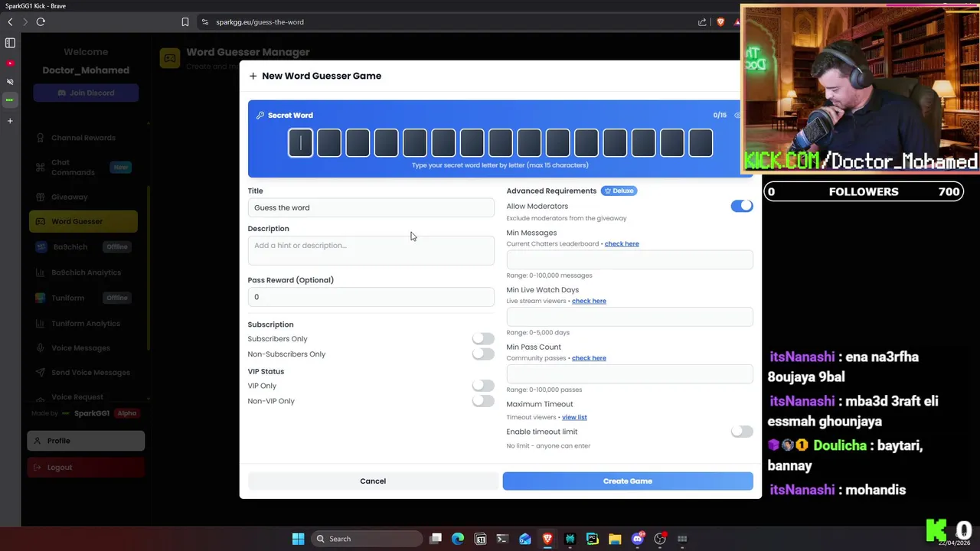Switch to the YouTube vertical tab
Viewport: 980px width, 551px height.
point(10,63)
